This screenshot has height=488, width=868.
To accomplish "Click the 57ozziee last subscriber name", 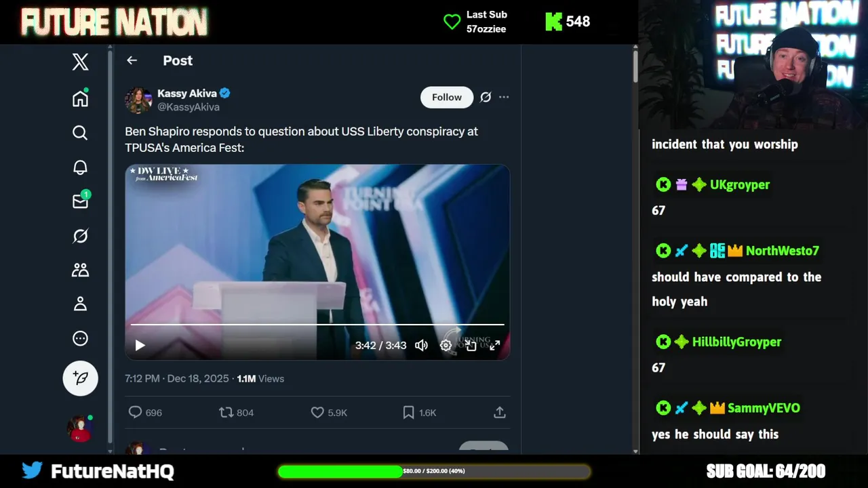I will [x=486, y=29].
